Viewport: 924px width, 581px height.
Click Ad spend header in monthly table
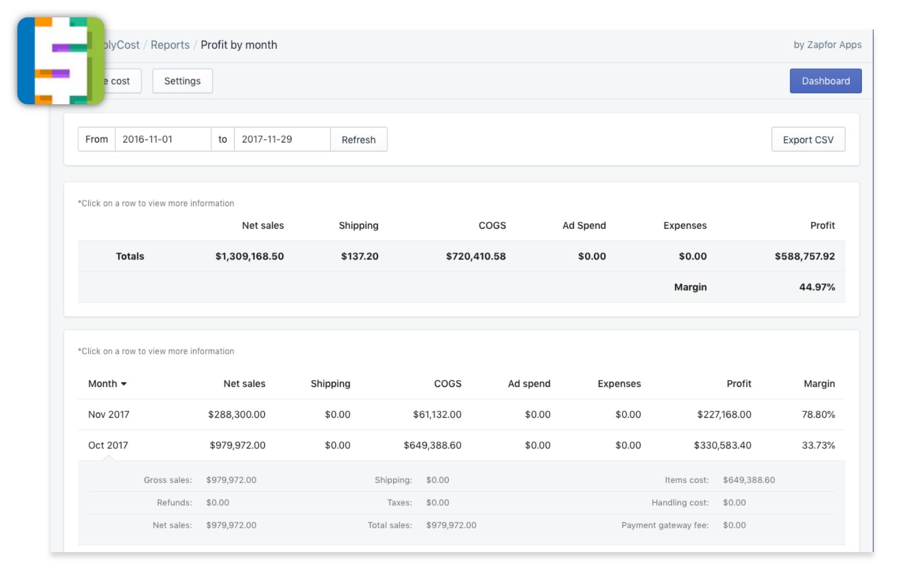529,384
